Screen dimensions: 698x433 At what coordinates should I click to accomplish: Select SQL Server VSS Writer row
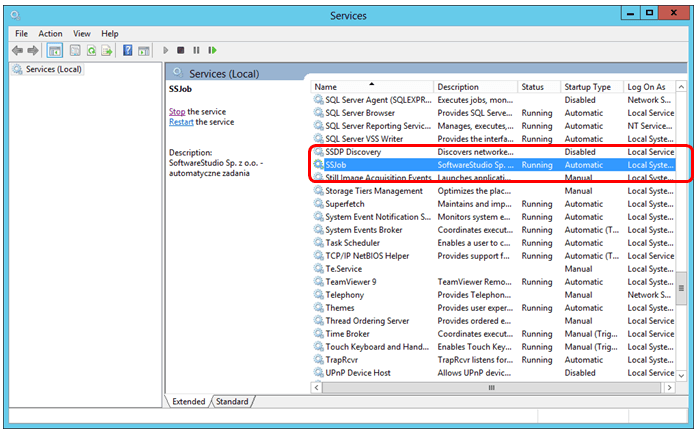pyautogui.click(x=493, y=139)
